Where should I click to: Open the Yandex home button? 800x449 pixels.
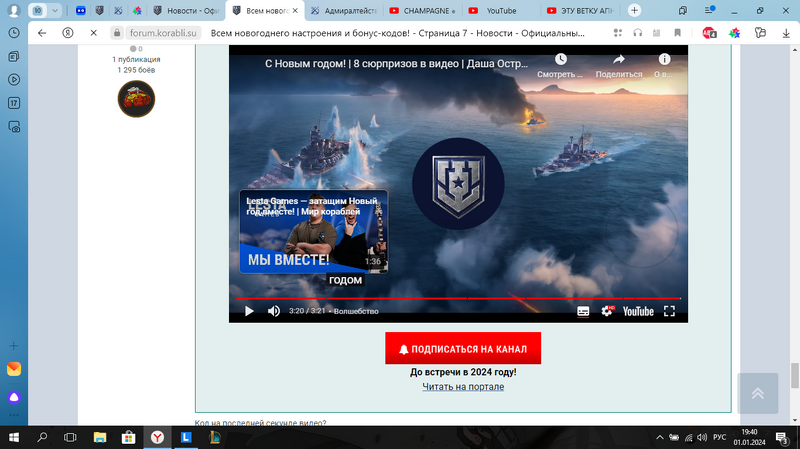point(67,33)
